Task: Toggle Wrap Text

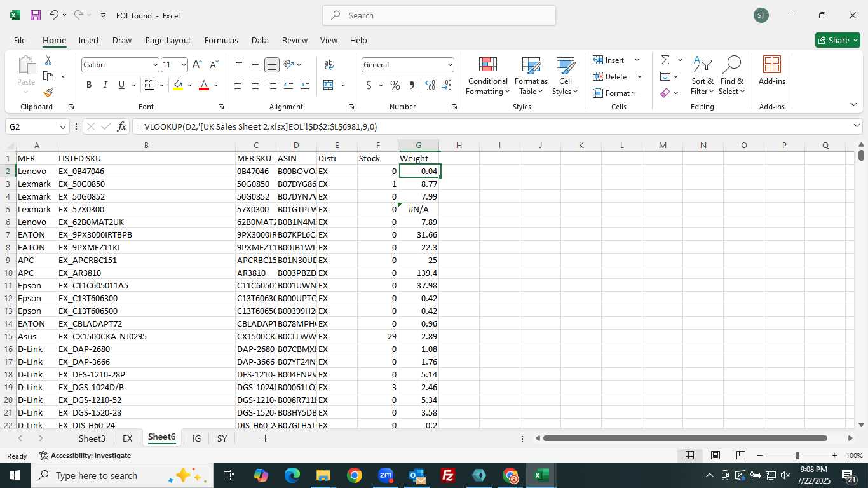Action: (x=329, y=65)
